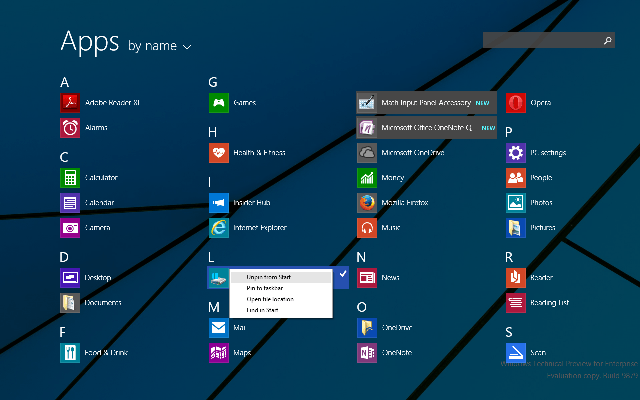640x400 pixels.
Task: Launch the Alarms app
Action: (x=84, y=128)
